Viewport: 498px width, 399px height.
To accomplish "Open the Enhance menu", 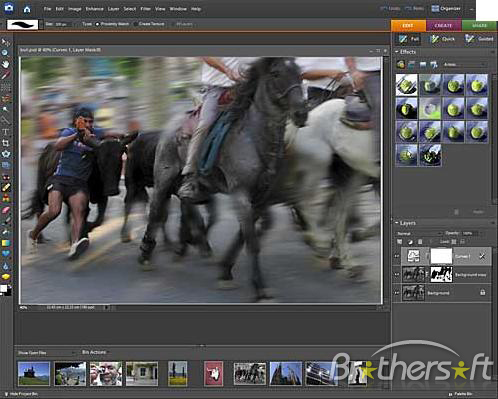I will click(x=94, y=9).
